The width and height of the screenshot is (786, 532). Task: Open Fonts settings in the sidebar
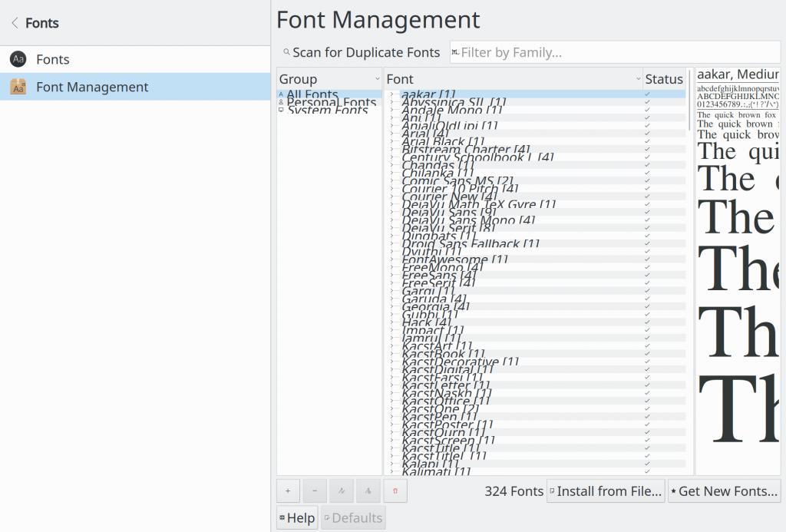click(52, 59)
